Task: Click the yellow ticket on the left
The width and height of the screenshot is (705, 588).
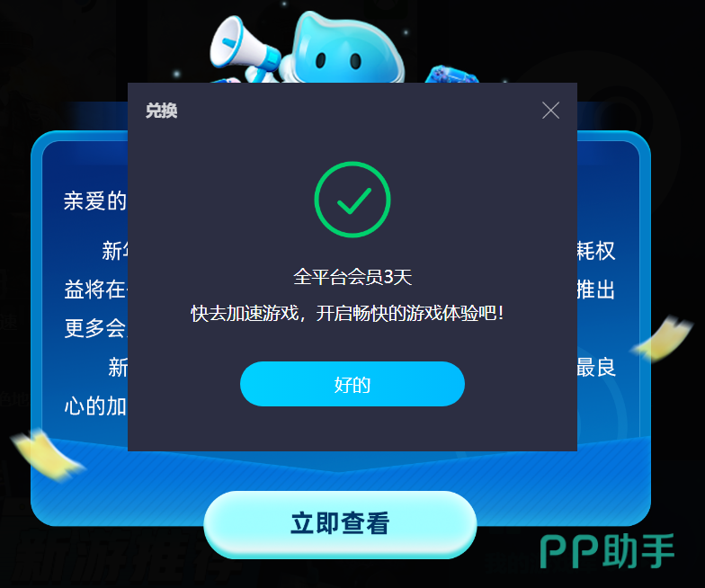Action: tap(47, 454)
